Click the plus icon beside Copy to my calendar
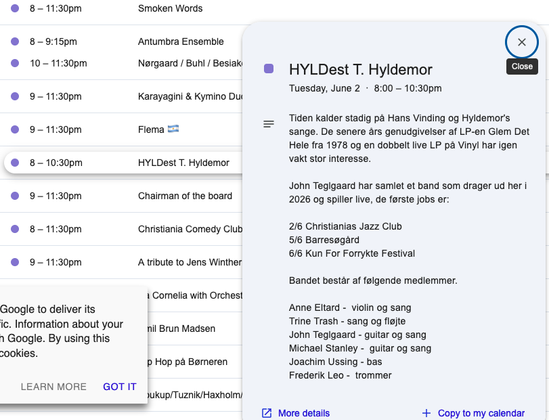The width and height of the screenshot is (549, 420). coord(426,413)
